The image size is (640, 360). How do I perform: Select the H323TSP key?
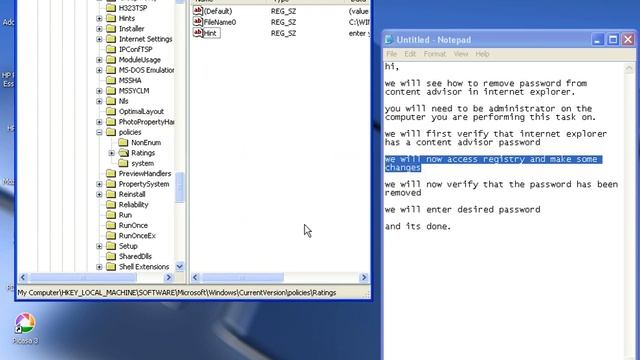[133, 8]
